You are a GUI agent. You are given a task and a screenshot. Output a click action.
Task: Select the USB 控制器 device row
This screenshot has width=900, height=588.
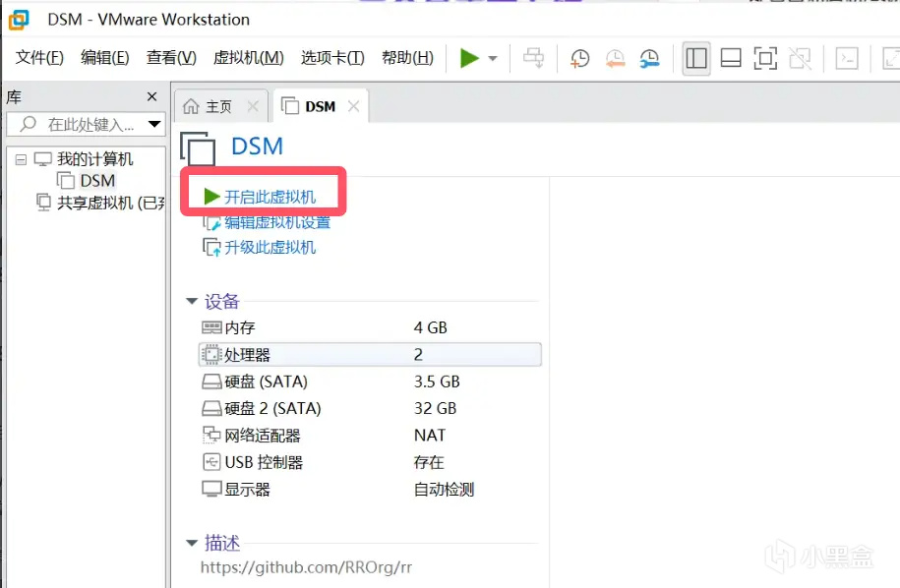pyautogui.click(x=370, y=462)
